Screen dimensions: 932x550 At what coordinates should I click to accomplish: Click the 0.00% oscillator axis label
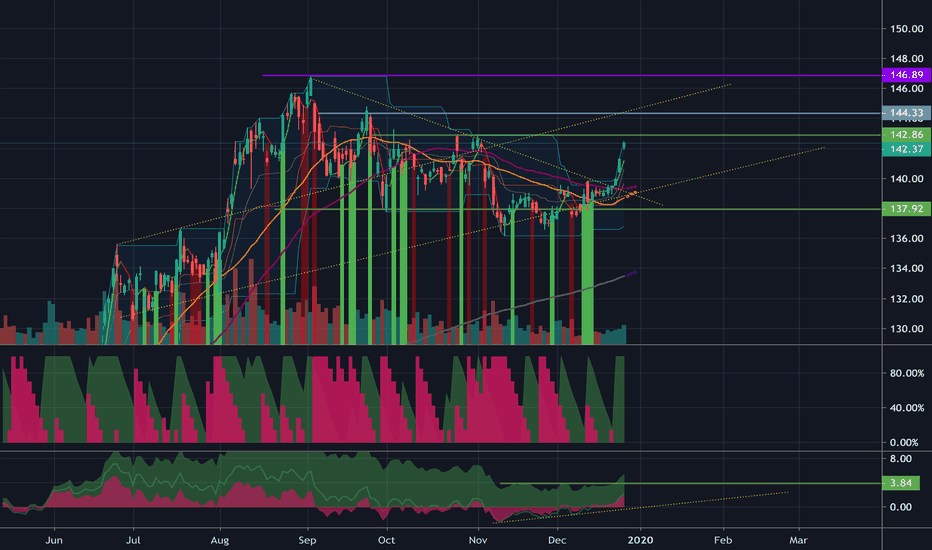pos(904,442)
